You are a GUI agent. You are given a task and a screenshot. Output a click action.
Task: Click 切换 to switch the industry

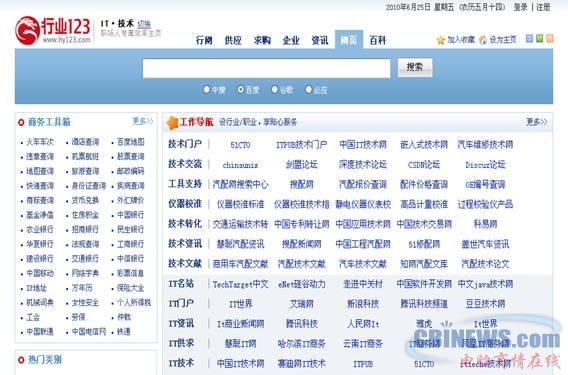144,24
